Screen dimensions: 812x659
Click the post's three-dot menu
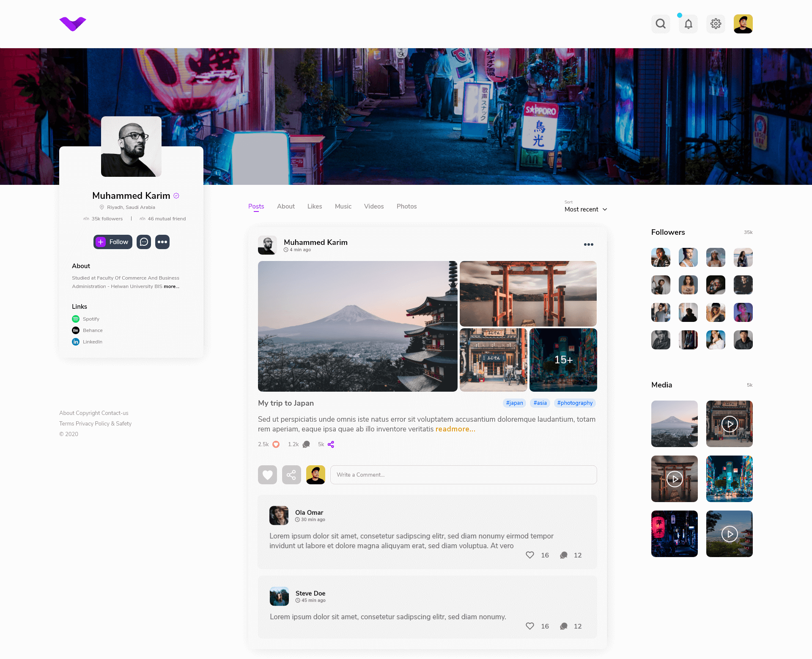[x=588, y=244]
